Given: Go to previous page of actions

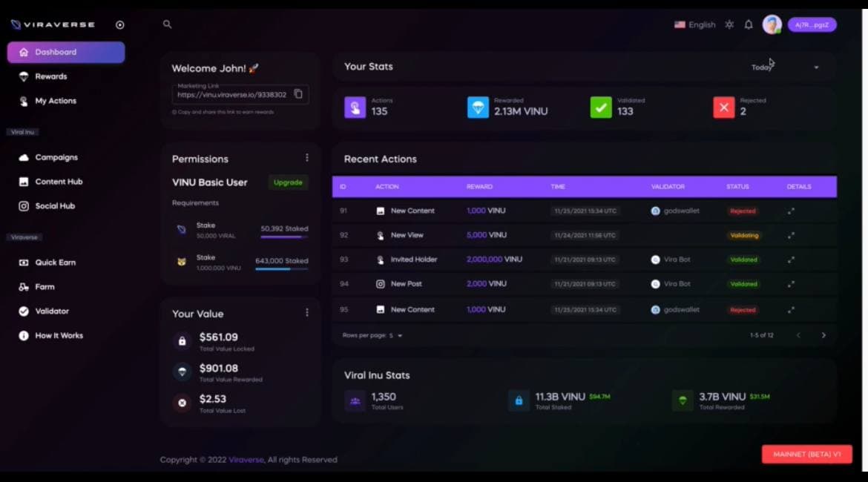Looking at the screenshot, I should [798, 335].
